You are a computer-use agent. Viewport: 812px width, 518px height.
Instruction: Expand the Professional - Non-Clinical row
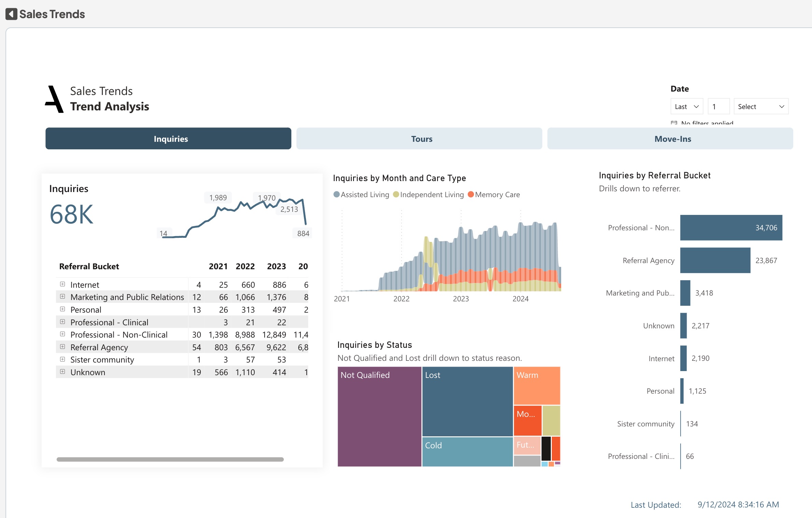pyautogui.click(x=62, y=334)
